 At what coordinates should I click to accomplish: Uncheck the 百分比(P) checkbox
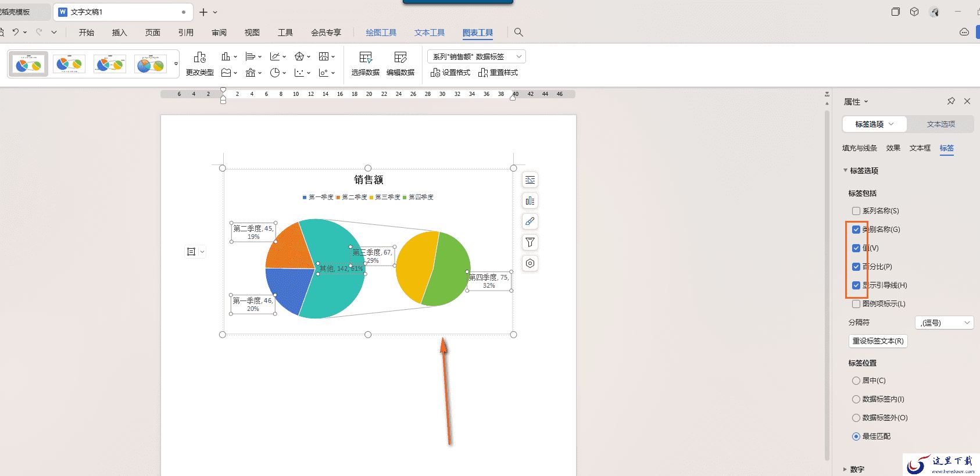tap(856, 267)
